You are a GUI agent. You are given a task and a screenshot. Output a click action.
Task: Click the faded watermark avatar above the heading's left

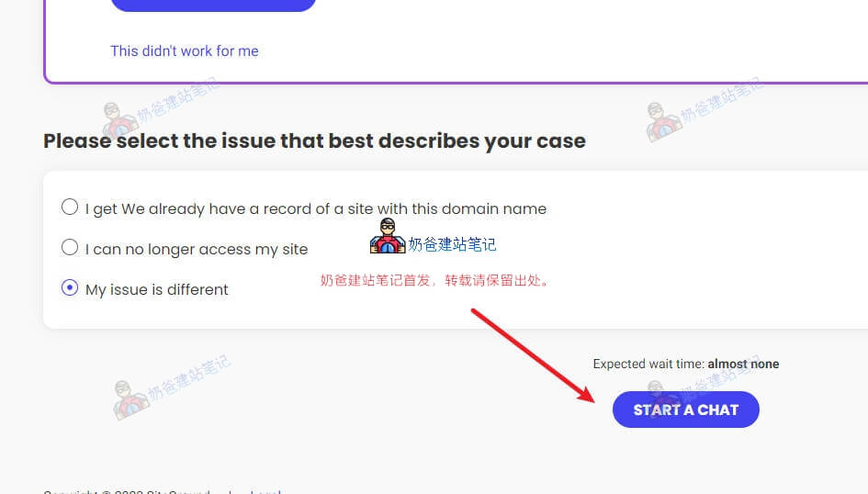pyautogui.click(x=119, y=120)
